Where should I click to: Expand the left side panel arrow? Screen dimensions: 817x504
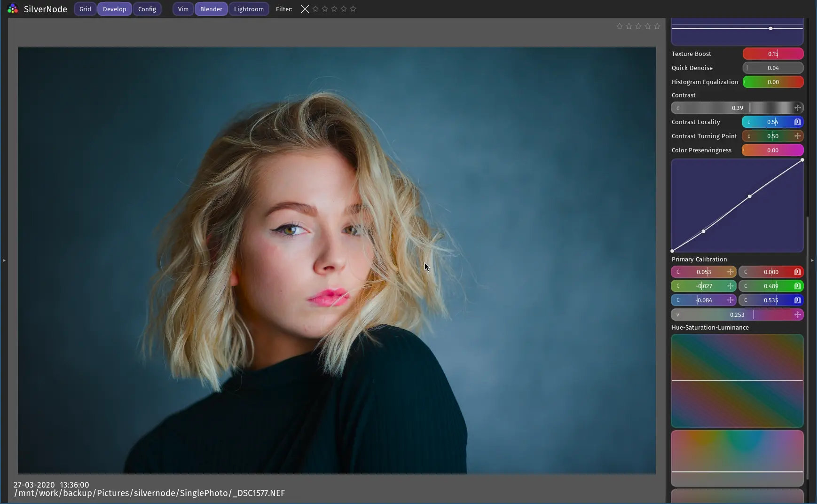click(4, 260)
